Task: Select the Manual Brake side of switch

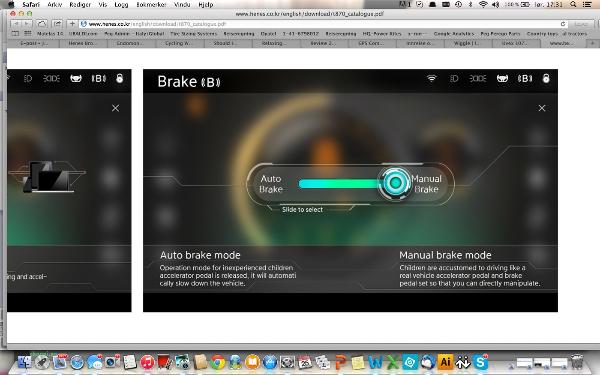Action: [426, 184]
